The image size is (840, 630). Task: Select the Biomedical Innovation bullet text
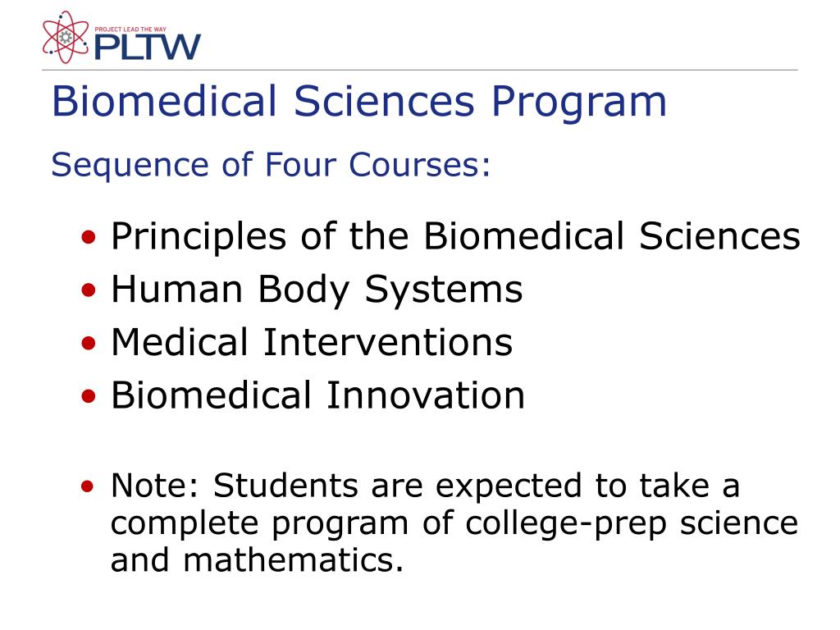(317, 395)
